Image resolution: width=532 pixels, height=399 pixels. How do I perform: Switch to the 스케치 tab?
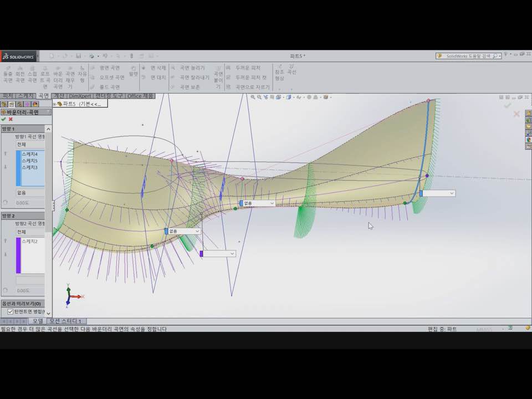[26, 96]
